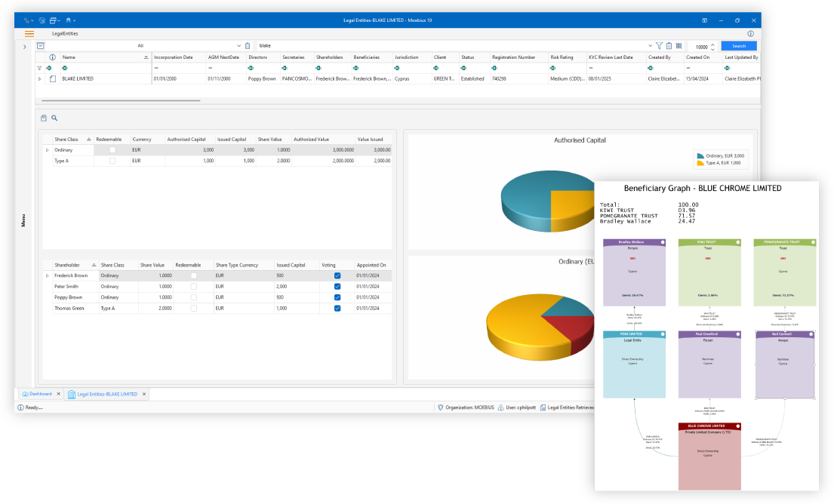The height and width of the screenshot is (504, 834).
Task: Click the funnel filter icon near Search
Action: pos(659,46)
